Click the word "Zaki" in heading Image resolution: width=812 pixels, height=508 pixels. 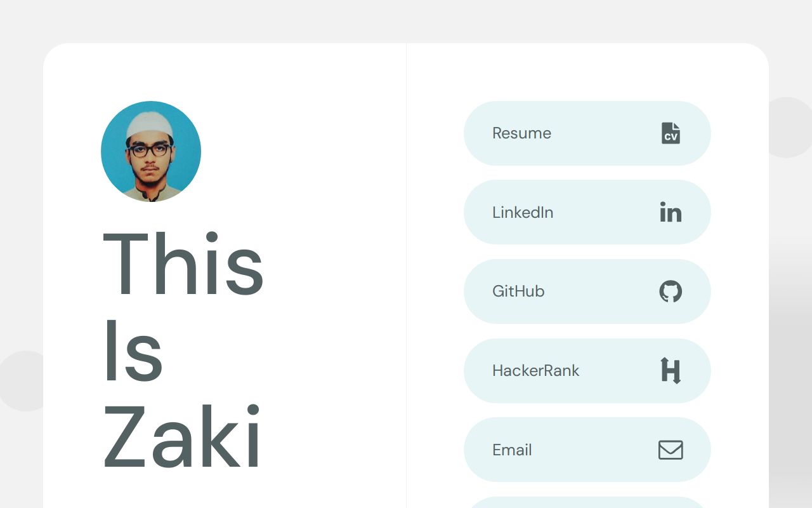click(x=182, y=438)
